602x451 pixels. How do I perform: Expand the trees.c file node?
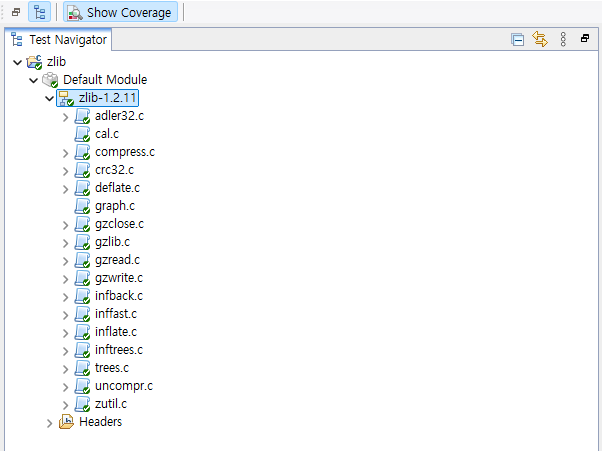coord(66,370)
